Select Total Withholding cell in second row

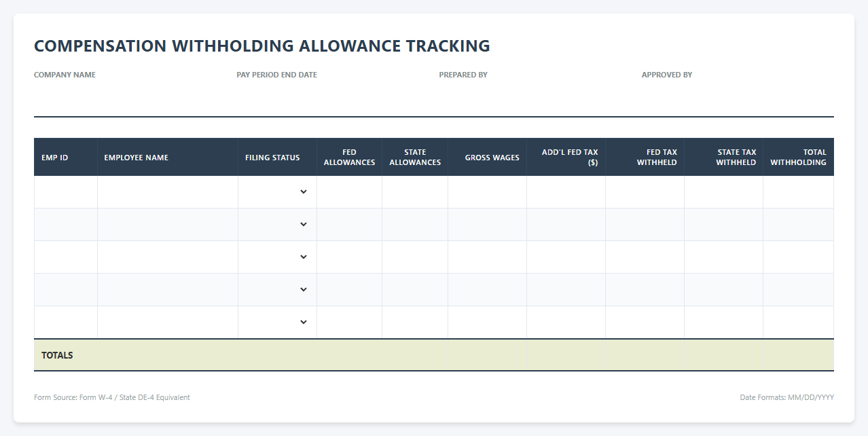click(798, 225)
